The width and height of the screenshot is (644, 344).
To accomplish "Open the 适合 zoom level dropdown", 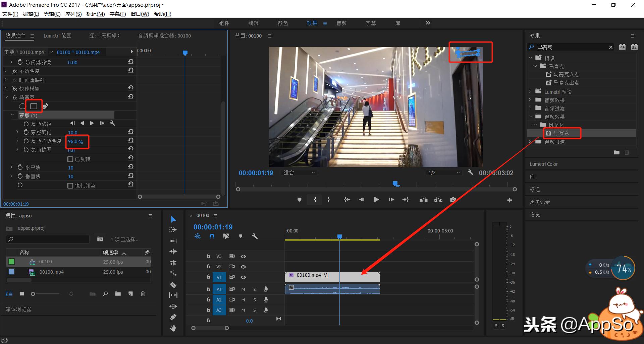I will click(299, 173).
